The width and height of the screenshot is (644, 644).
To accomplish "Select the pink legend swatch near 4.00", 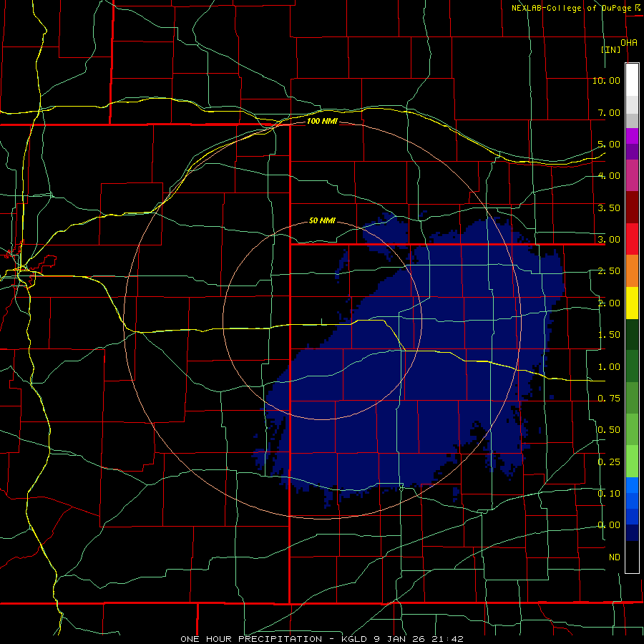I will [x=632, y=175].
